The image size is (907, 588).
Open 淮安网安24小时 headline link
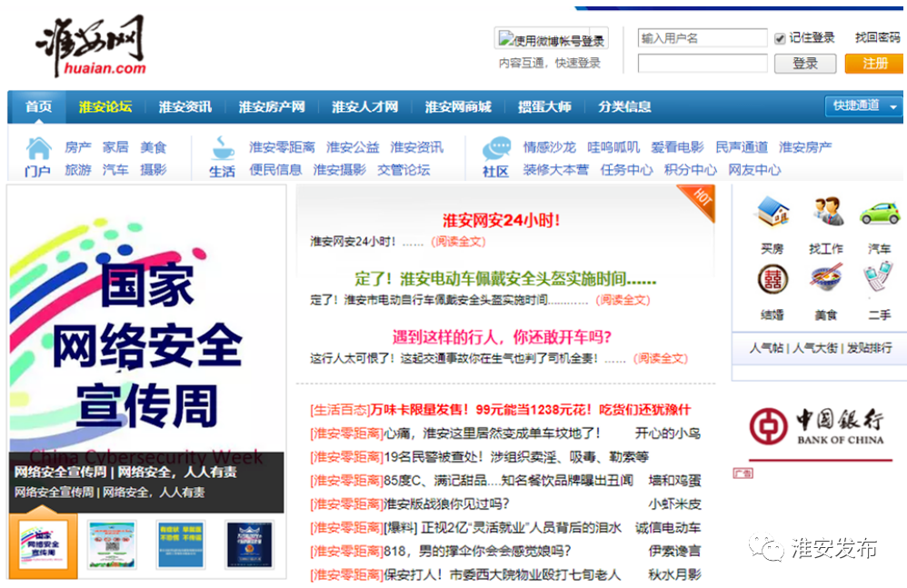[x=501, y=220]
